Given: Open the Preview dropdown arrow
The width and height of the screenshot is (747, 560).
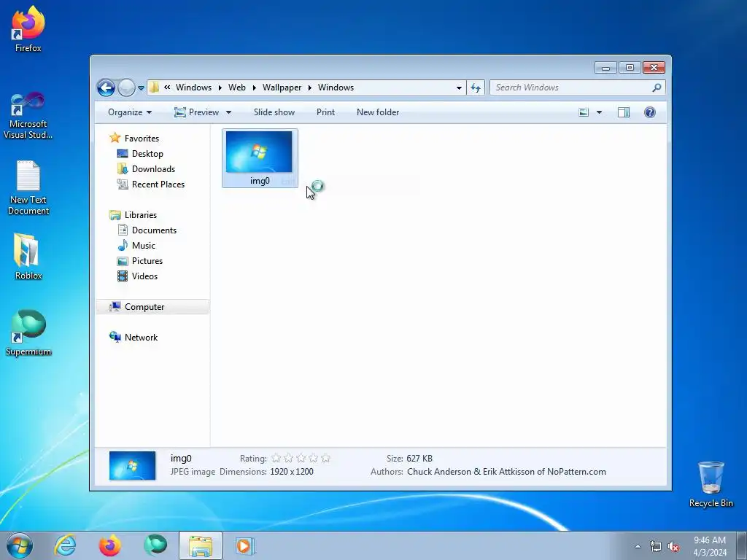Looking at the screenshot, I should 228,112.
